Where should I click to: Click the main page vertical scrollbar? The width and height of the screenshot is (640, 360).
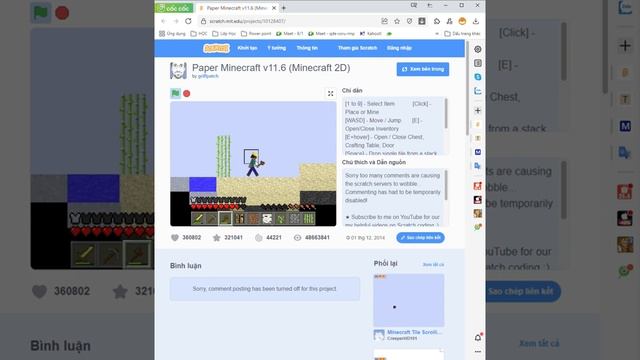click(467, 88)
